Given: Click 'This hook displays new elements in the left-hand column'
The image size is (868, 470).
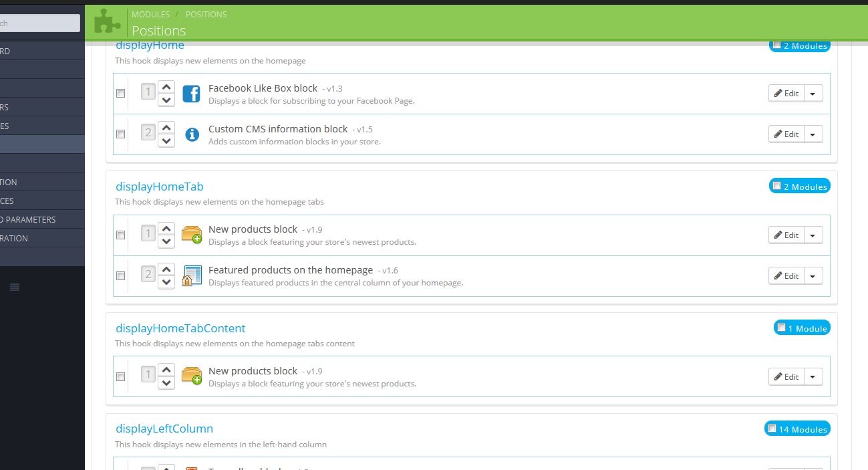Looking at the screenshot, I should (221, 445).
